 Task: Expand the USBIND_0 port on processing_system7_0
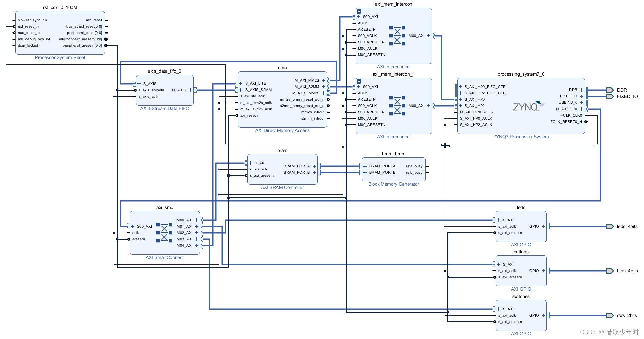(x=582, y=103)
